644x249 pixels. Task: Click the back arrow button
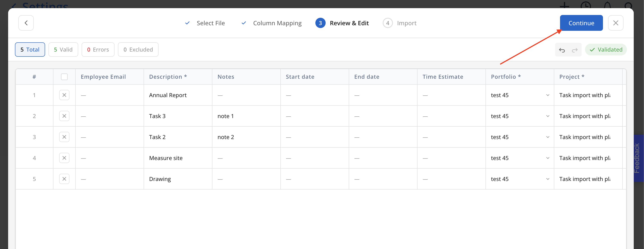point(26,23)
